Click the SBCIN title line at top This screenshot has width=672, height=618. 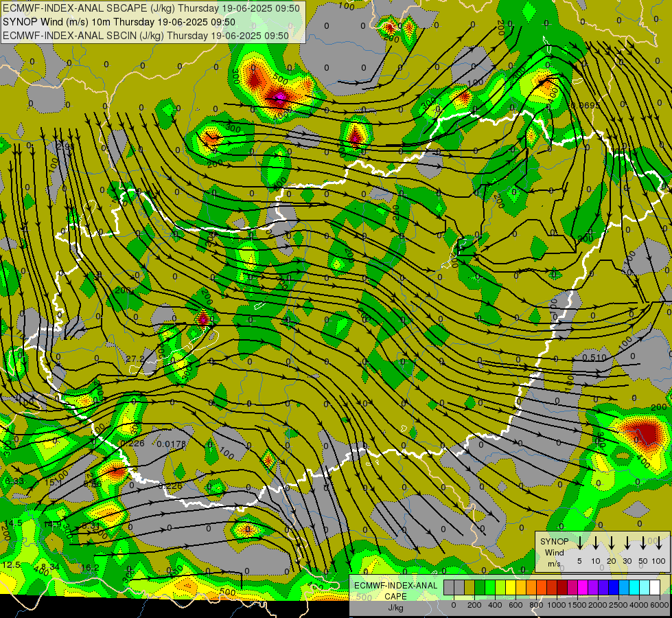pyautogui.click(x=146, y=36)
